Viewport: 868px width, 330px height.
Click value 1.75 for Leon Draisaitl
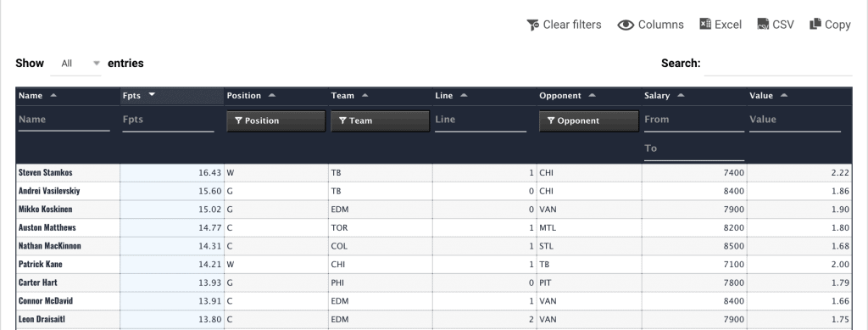[840, 319]
